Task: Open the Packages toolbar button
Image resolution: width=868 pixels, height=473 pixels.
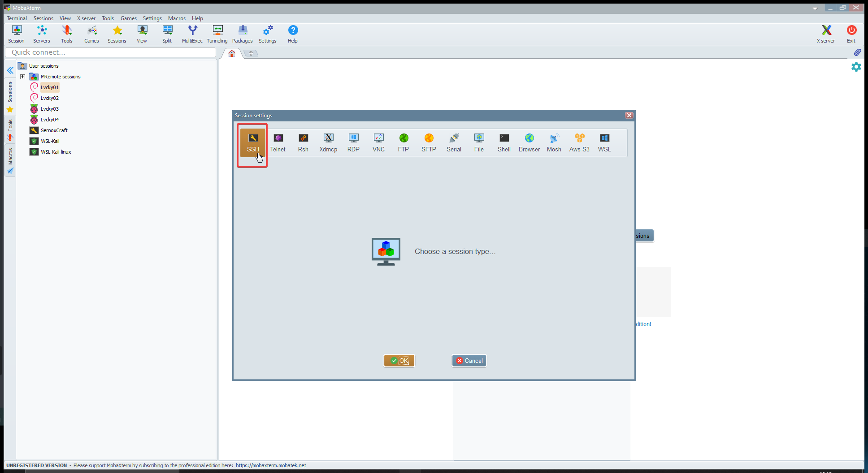Action: coord(243,34)
